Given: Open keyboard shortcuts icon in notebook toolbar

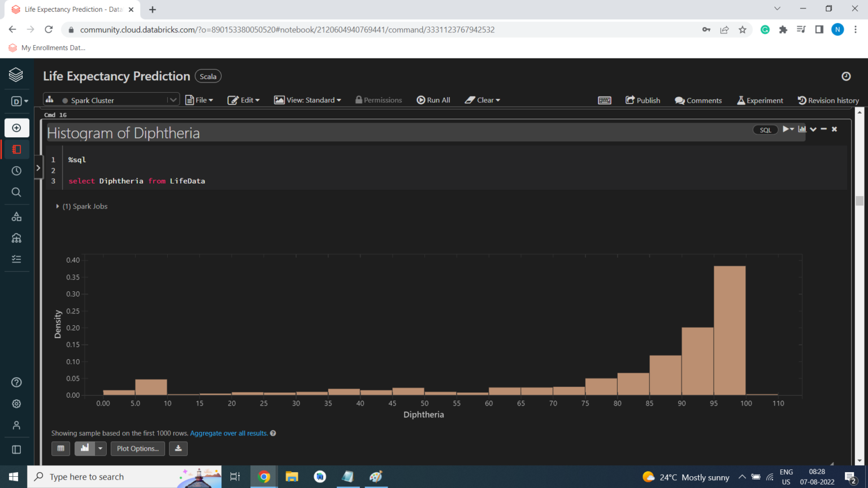Looking at the screenshot, I should coord(604,101).
